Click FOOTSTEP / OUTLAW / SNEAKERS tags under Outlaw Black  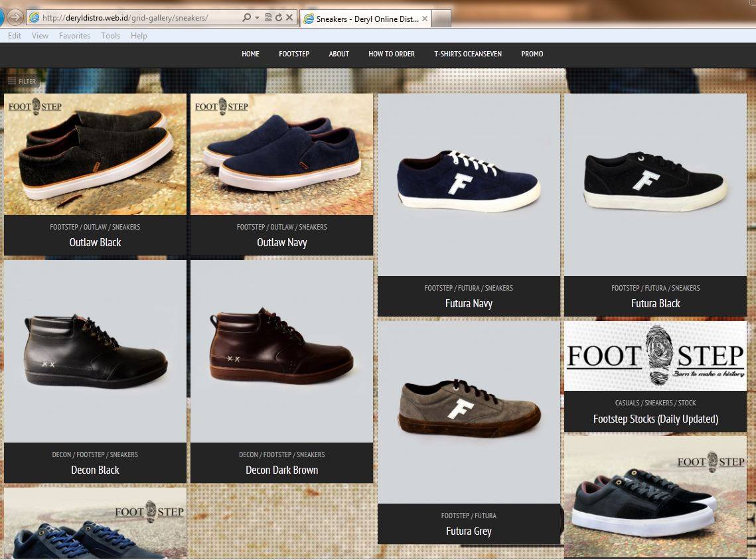95,227
